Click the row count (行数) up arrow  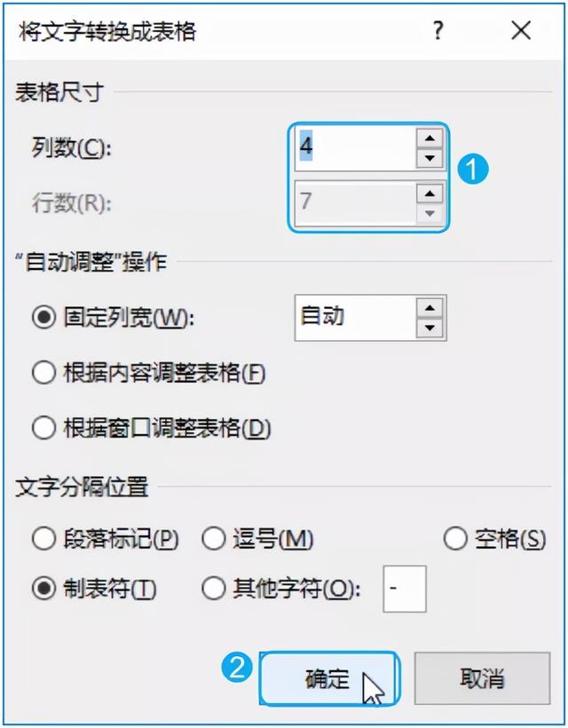[x=430, y=193]
